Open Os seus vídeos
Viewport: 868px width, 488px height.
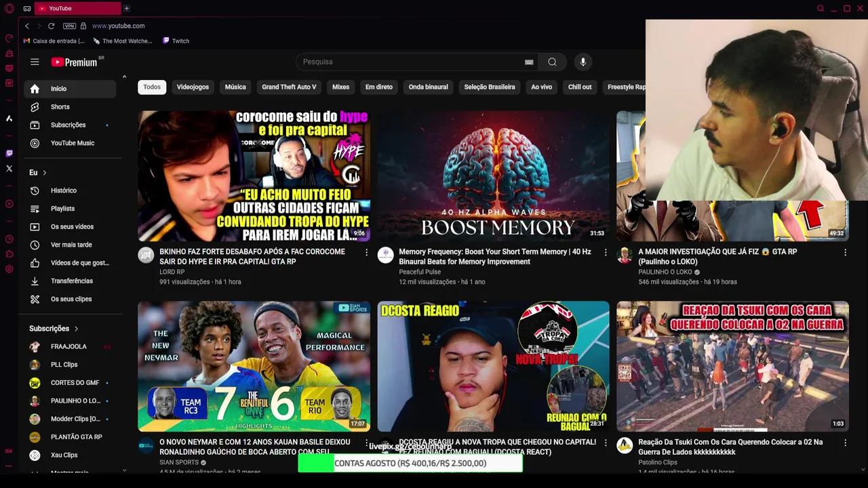(x=70, y=226)
